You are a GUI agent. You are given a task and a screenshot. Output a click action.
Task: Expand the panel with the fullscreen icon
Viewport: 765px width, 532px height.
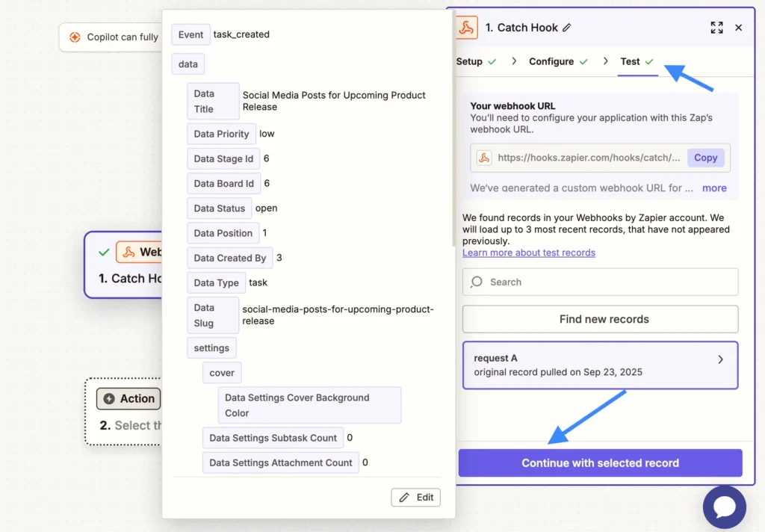716,28
